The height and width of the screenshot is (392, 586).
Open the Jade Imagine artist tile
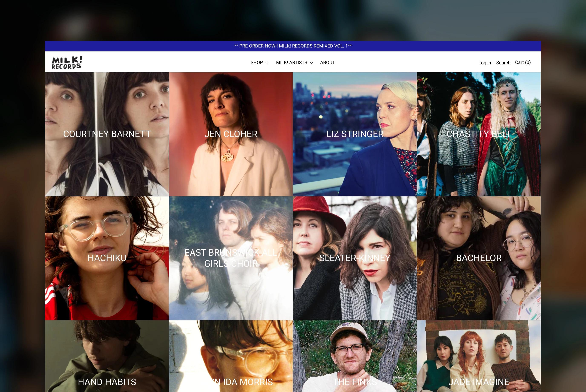[478, 363]
